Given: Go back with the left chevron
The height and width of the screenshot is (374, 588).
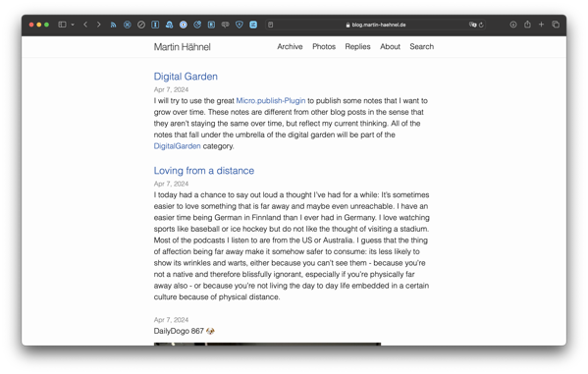Looking at the screenshot, I should [x=85, y=25].
